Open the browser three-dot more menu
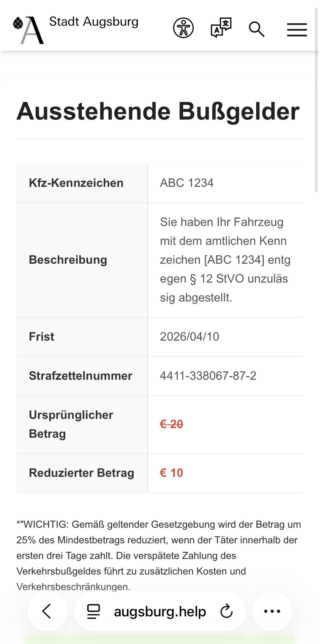Screen dimensions: 320x644 [272, 611]
